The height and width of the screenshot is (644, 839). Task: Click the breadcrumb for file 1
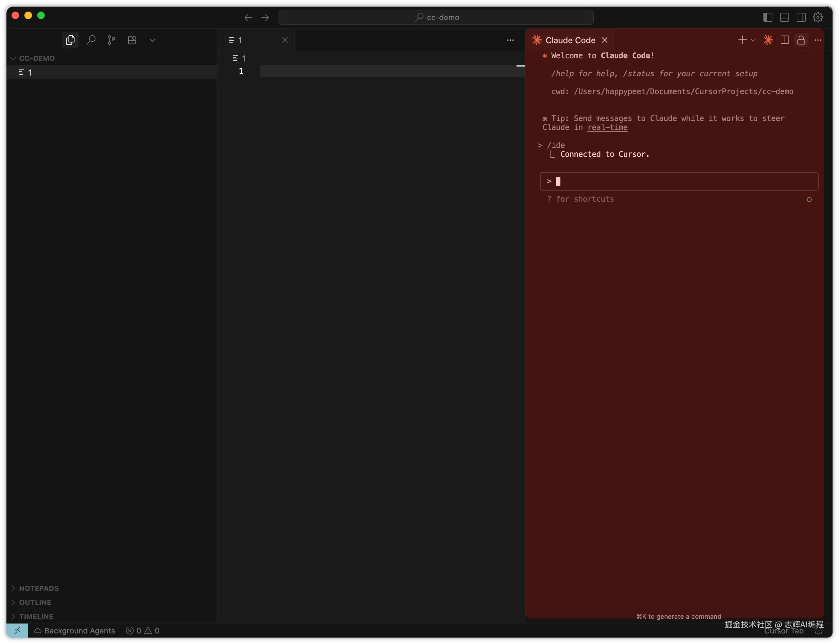239,58
